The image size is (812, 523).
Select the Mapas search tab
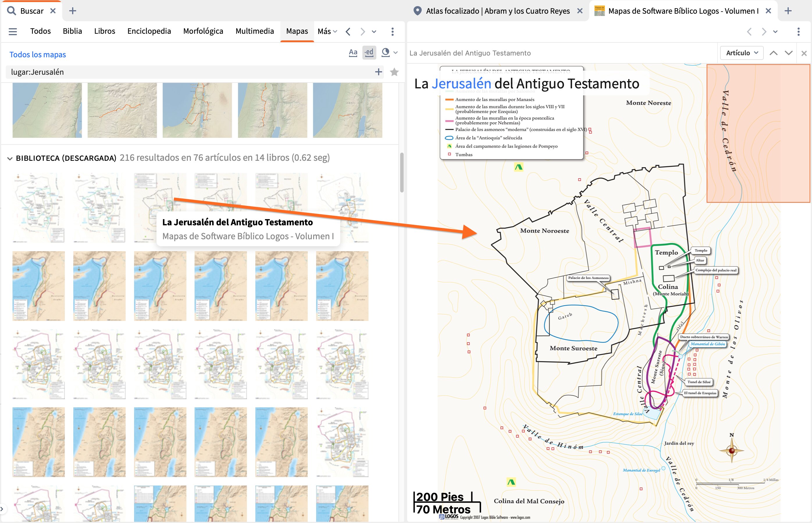pos(297,31)
